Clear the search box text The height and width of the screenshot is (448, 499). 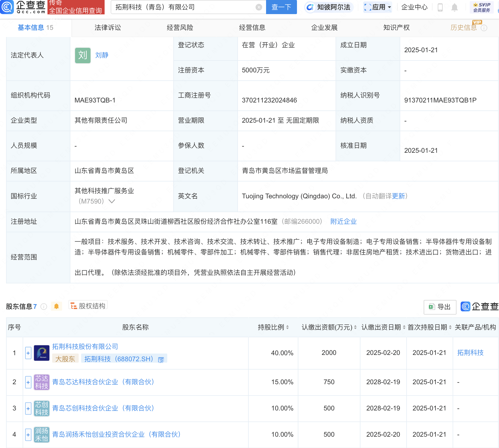click(x=259, y=7)
